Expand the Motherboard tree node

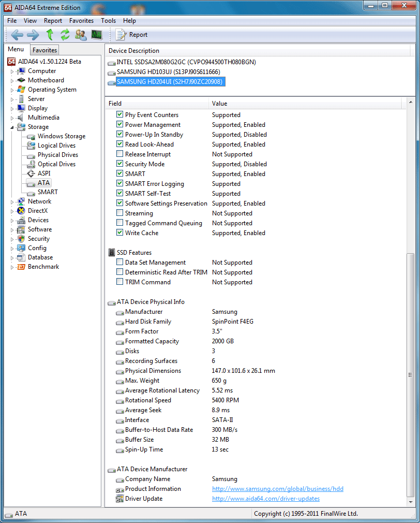(x=12, y=81)
